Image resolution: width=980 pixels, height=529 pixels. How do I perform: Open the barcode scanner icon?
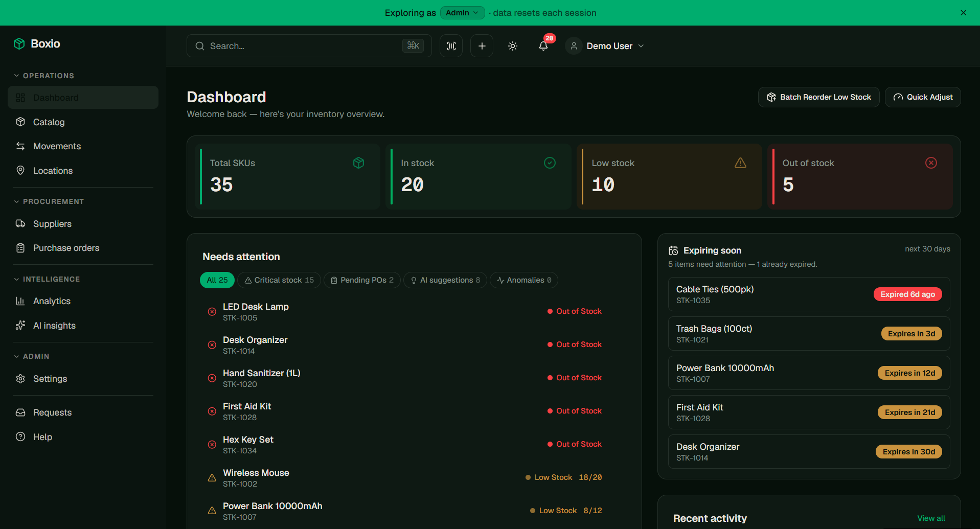click(x=451, y=46)
